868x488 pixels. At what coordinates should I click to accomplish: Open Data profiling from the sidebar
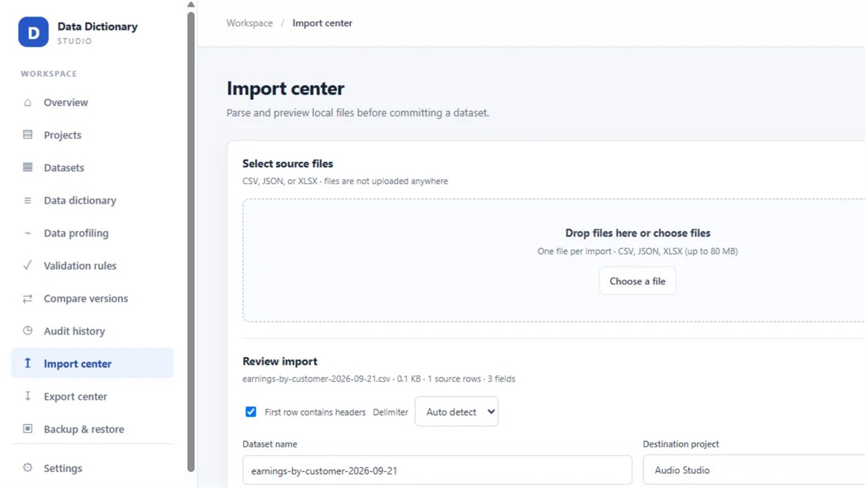(92, 233)
